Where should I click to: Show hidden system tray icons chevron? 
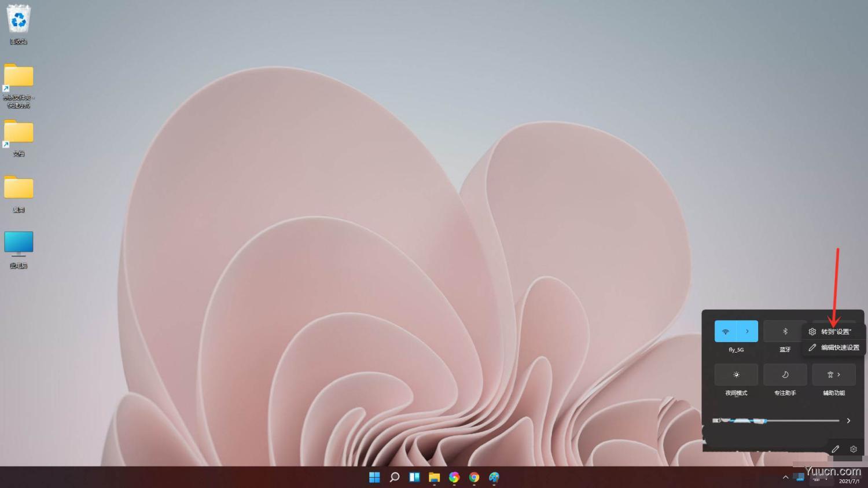point(785,477)
